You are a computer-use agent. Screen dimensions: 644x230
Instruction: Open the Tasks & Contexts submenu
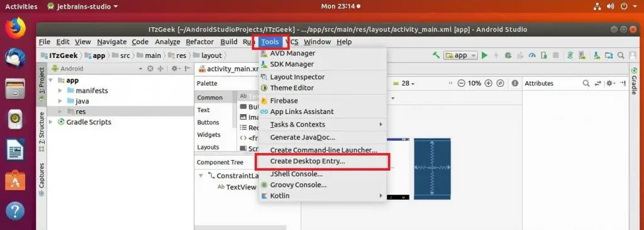click(323, 124)
